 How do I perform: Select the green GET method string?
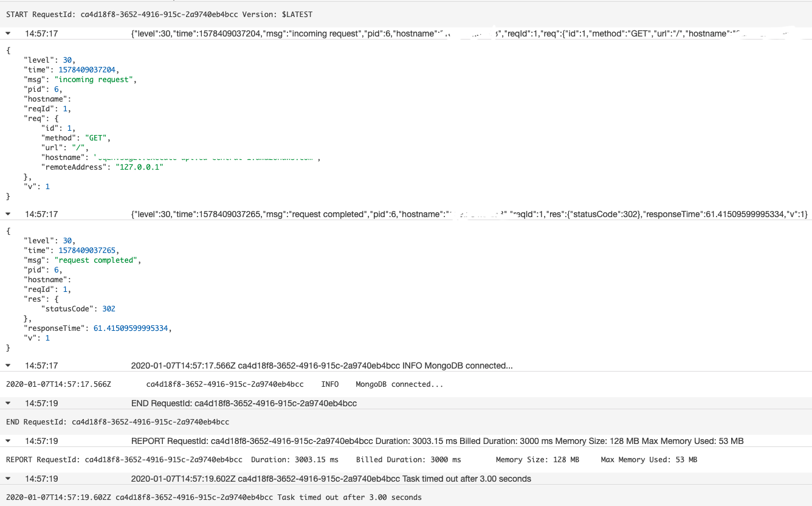click(95, 137)
